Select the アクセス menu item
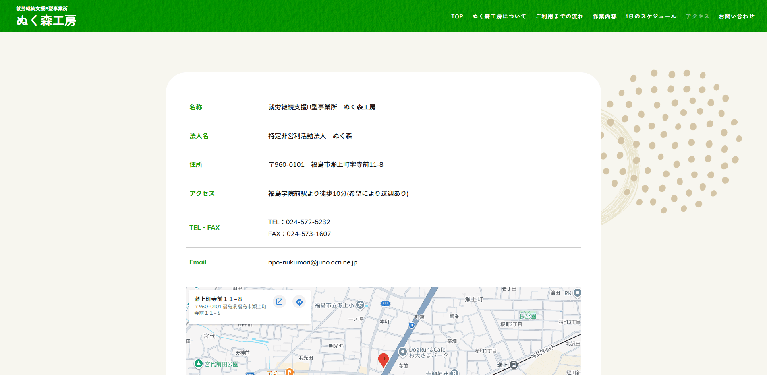This screenshot has height=375, width=767. pyautogui.click(x=698, y=16)
